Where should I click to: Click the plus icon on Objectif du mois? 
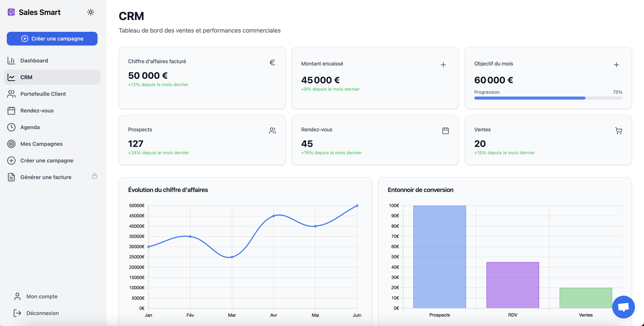click(616, 65)
